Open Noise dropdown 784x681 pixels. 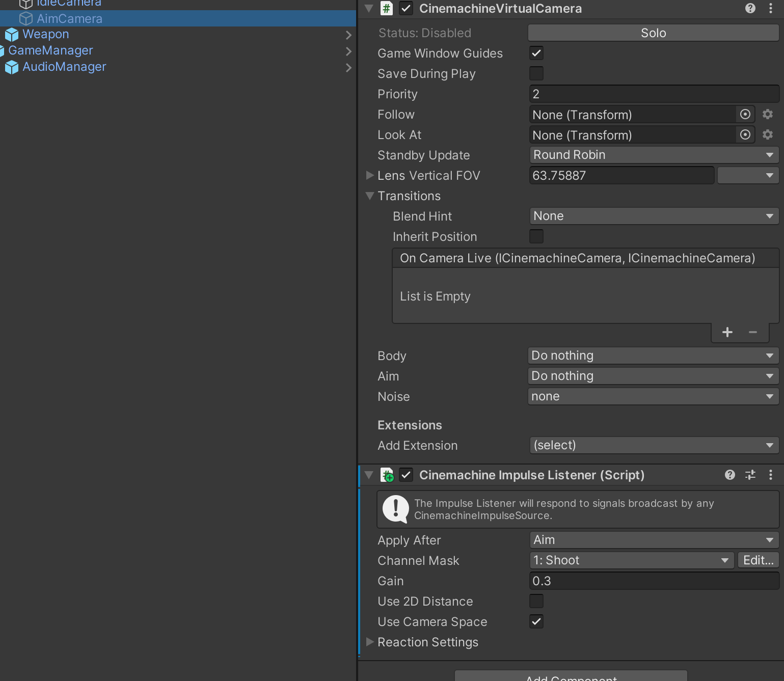pyautogui.click(x=654, y=396)
